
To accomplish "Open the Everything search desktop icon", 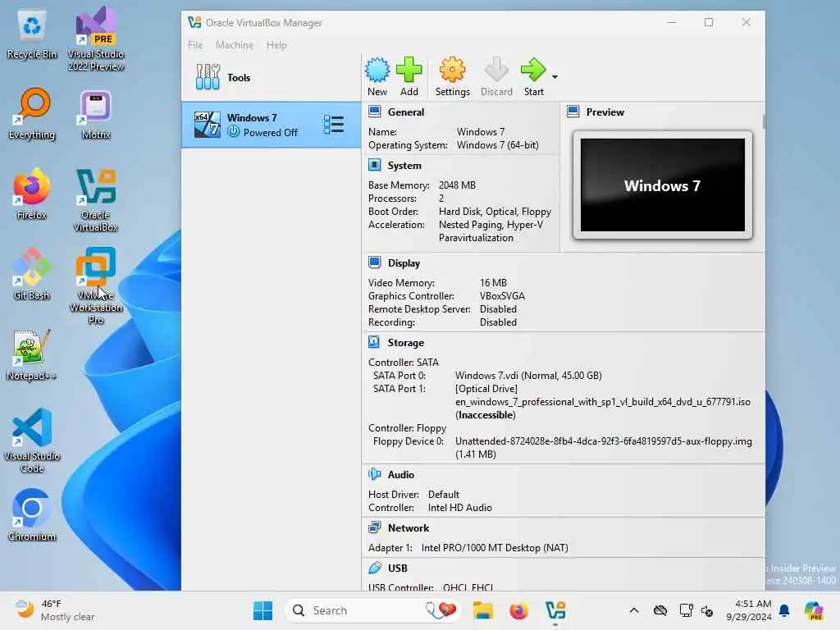I will (32, 114).
